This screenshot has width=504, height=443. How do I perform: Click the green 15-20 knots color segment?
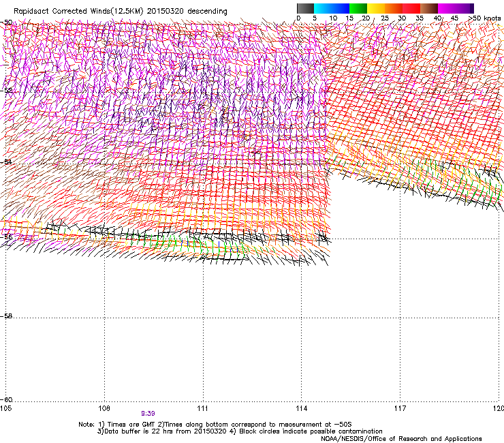358,8
